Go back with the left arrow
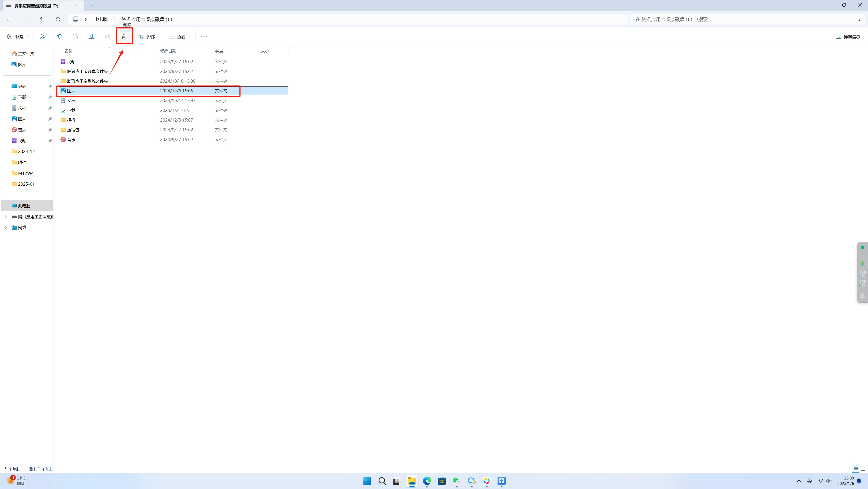The height and width of the screenshot is (489, 868). (9, 19)
